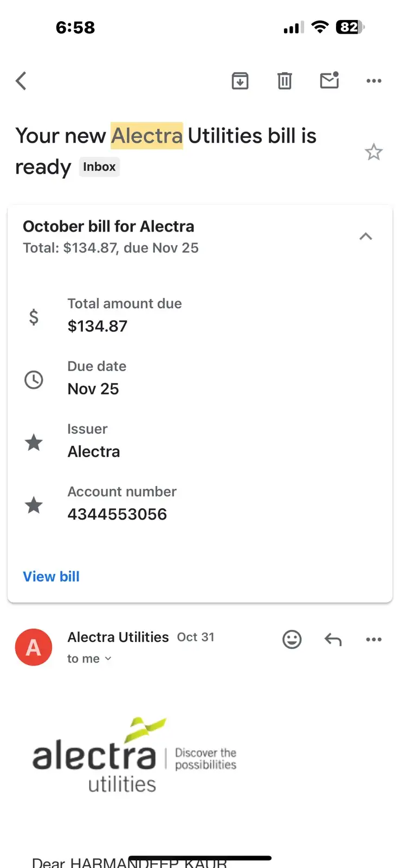Tap the Alectra Utilities sender avatar
Viewport: 400px width, 868px height.
click(34, 647)
